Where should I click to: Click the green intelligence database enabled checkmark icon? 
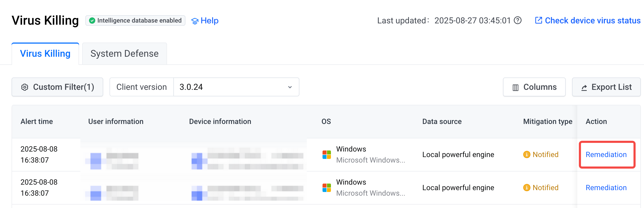92,20
